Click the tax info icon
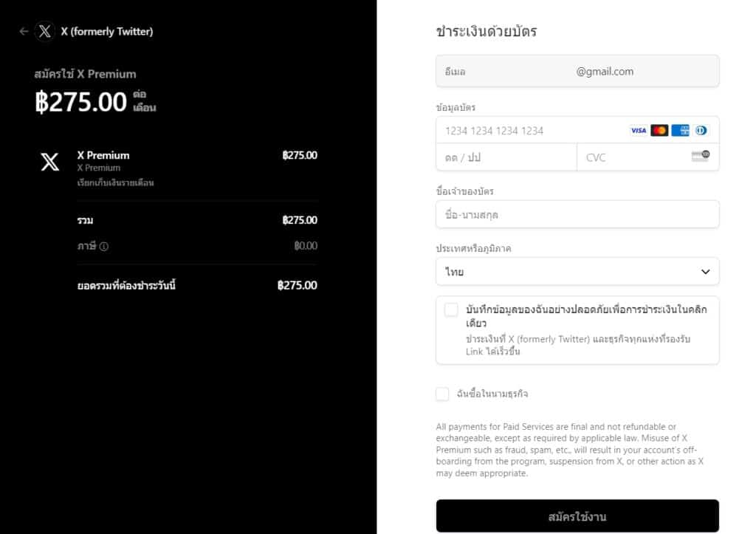The width and height of the screenshot is (756, 534). [104, 247]
